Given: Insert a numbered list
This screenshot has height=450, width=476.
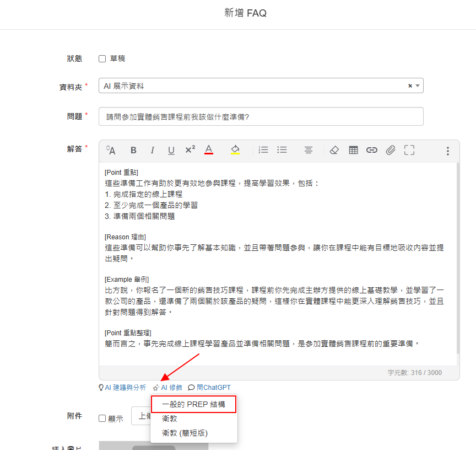Looking at the screenshot, I should coord(263,150).
